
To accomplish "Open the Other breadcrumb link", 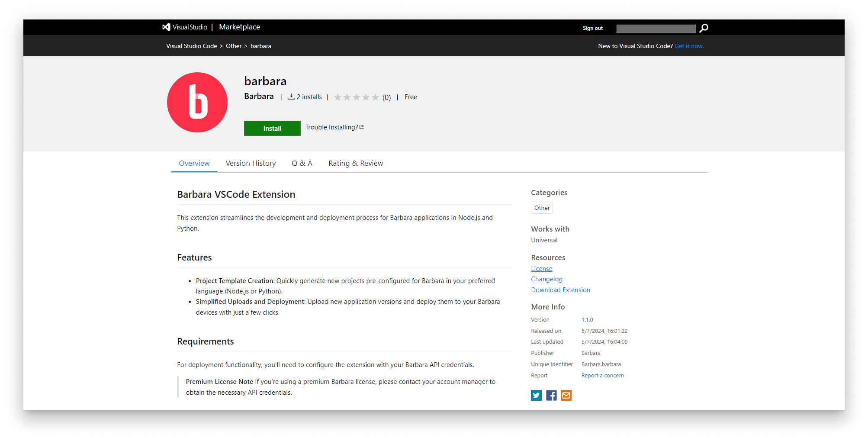I will coord(234,46).
